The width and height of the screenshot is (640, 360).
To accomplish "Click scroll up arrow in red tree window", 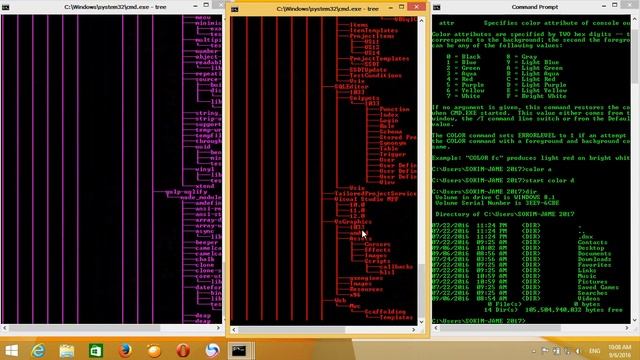I will point(422,21).
